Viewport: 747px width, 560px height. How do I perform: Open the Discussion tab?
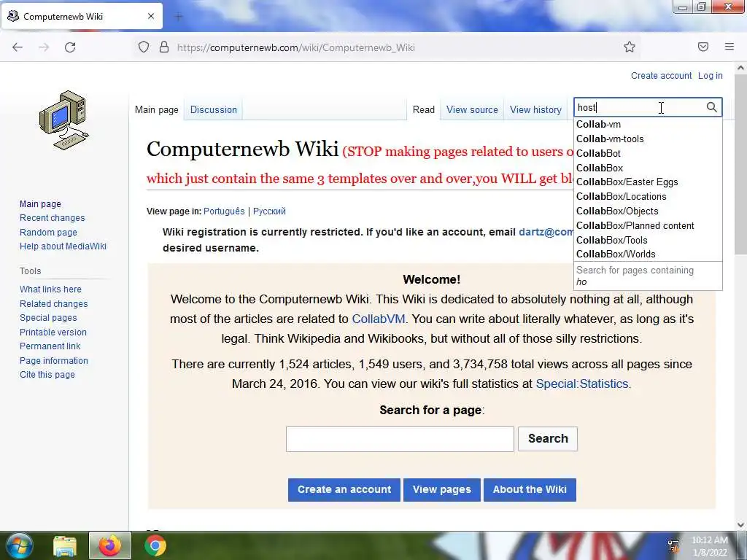(x=214, y=109)
